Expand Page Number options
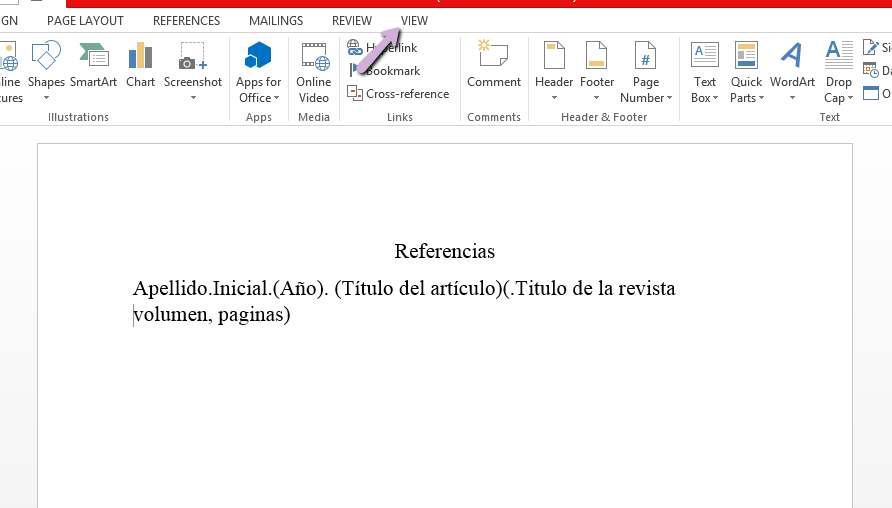 click(646, 98)
